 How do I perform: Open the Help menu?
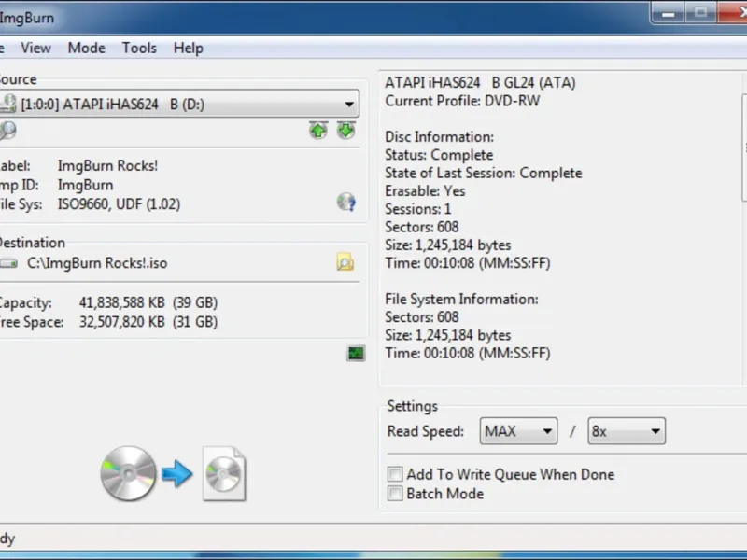click(x=189, y=49)
